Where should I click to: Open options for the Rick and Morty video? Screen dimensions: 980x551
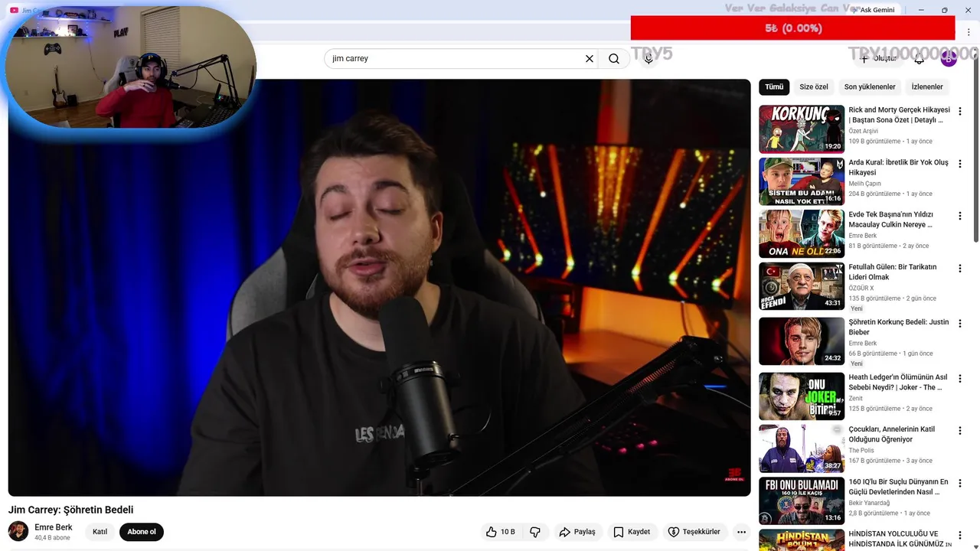click(960, 111)
